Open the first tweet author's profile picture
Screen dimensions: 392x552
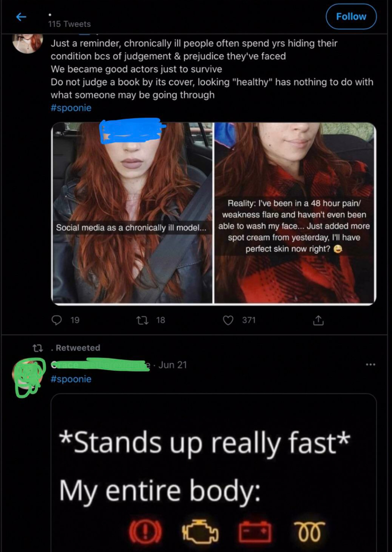click(27, 43)
